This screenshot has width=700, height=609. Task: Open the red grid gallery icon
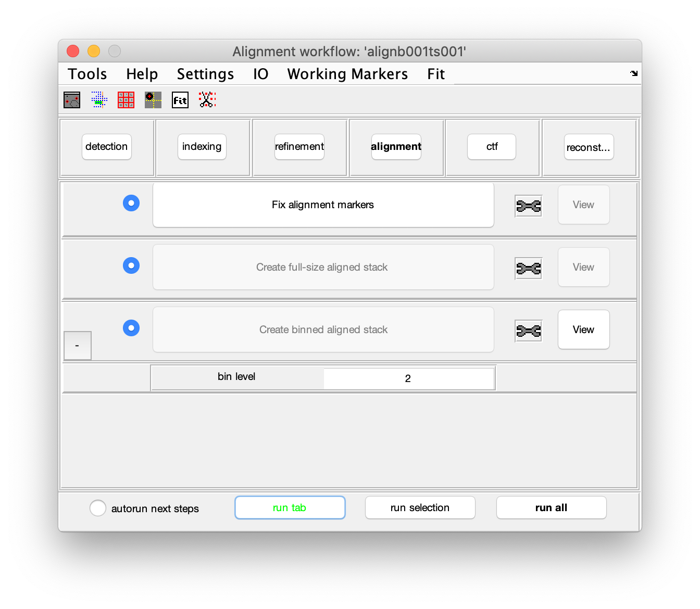point(126,99)
